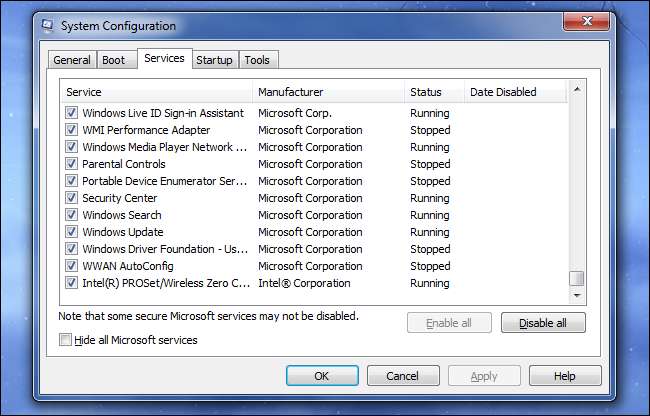Open the Boot tab
Screen dimensions: 650x416
114,60
